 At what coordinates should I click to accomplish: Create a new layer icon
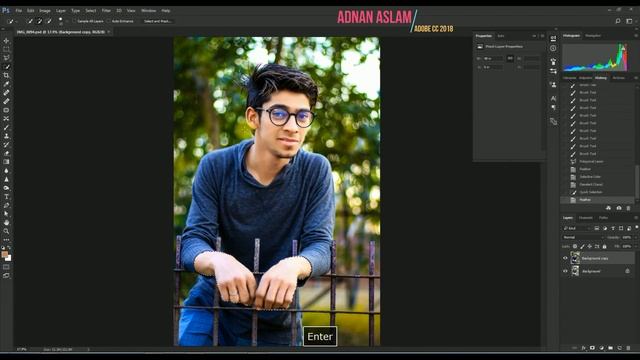(x=620, y=348)
